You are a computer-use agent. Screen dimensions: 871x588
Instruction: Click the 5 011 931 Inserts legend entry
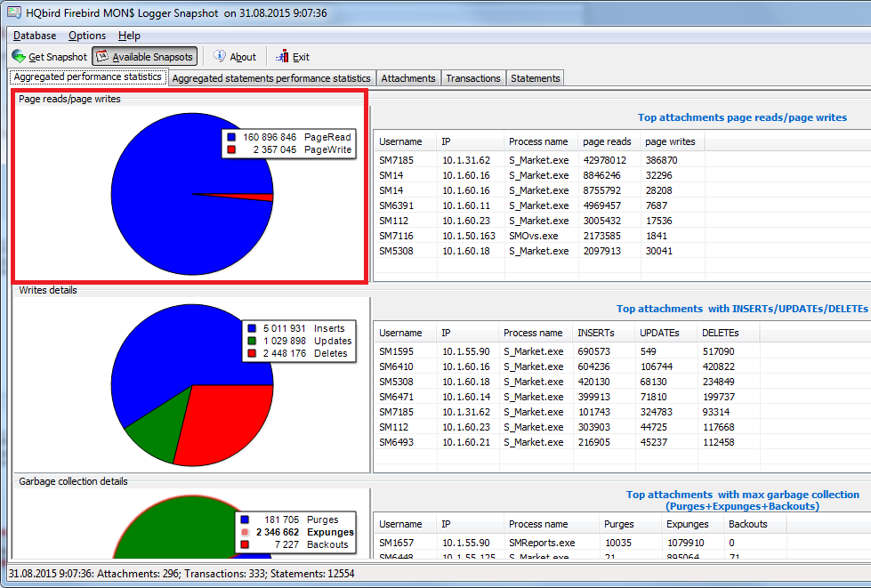[x=296, y=329]
